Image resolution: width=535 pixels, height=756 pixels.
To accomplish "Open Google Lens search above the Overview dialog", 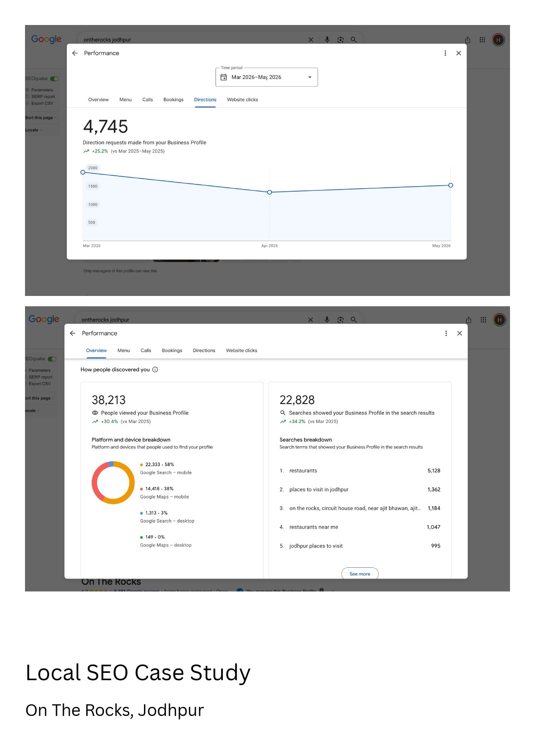I will [341, 320].
